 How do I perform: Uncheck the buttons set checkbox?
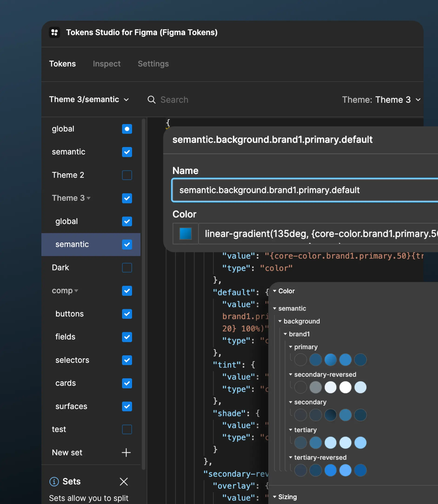[127, 314]
